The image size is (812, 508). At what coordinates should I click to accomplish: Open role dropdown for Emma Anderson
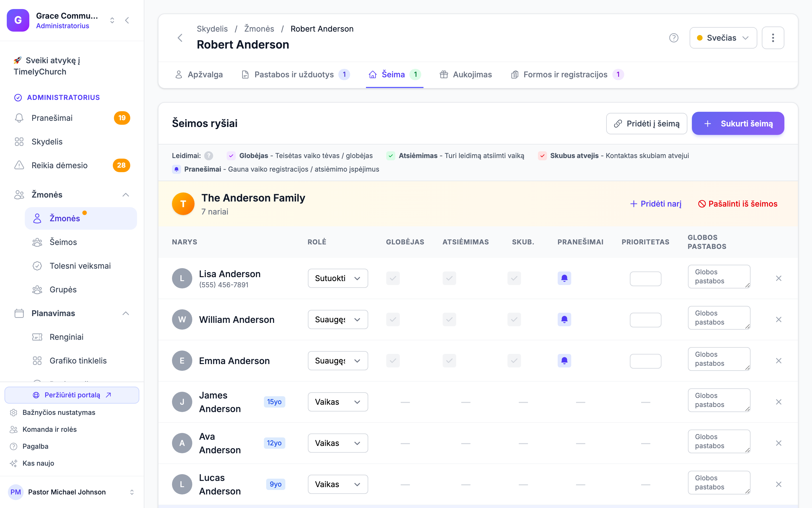coord(338,361)
